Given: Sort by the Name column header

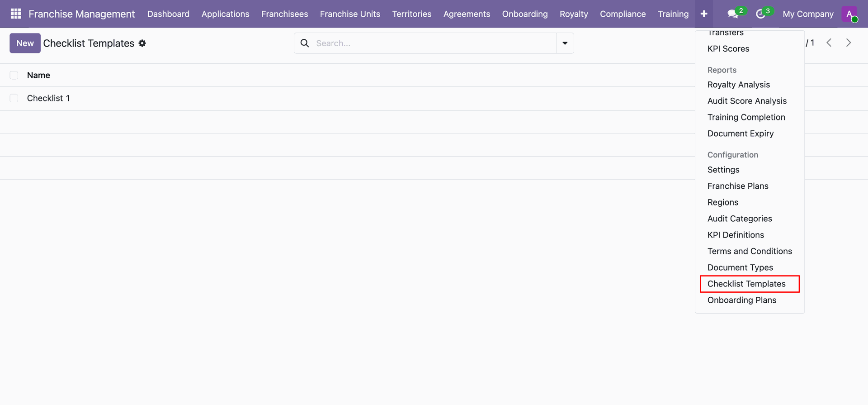Looking at the screenshot, I should click(x=38, y=75).
